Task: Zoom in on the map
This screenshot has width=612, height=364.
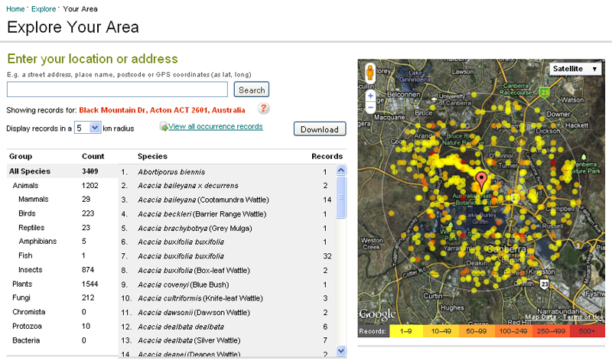Action: coord(370,97)
